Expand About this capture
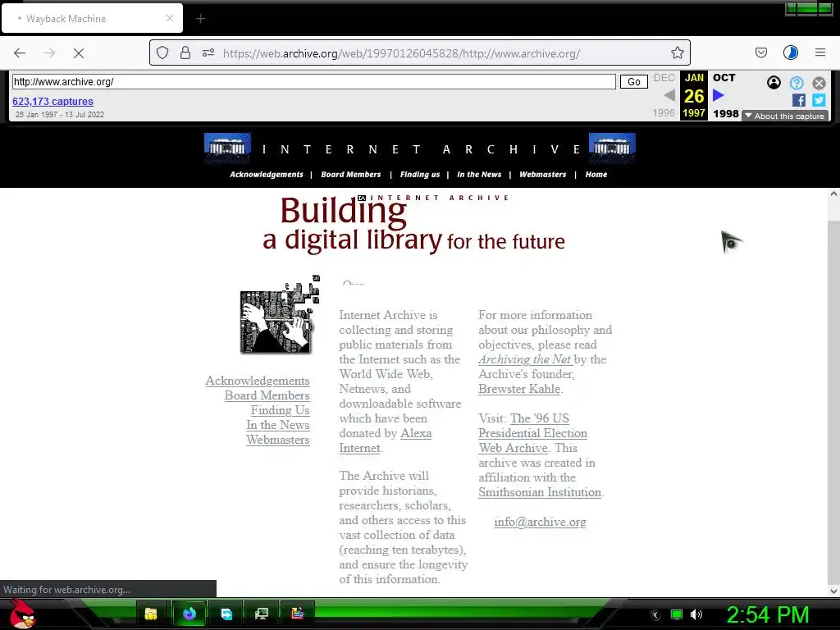Viewport: 840px width, 630px height. [x=785, y=116]
